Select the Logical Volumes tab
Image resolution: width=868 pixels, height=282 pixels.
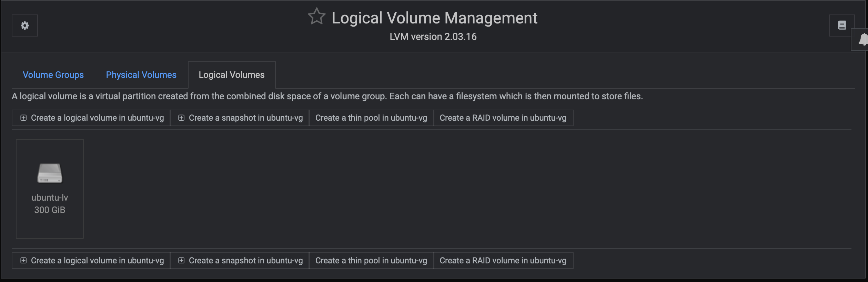click(232, 75)
